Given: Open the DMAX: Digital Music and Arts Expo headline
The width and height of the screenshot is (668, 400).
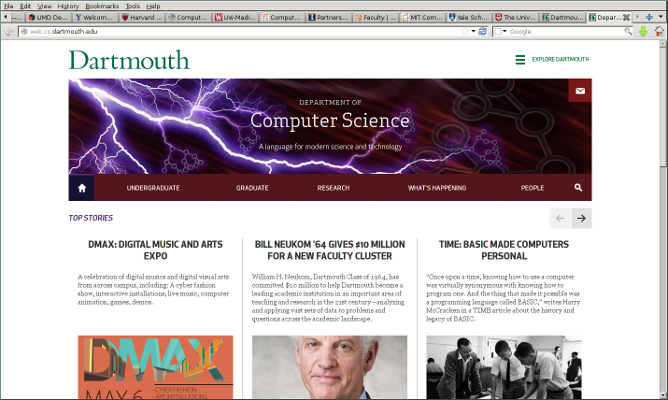Looking at the screenshot, I should [x=155, y=250].
